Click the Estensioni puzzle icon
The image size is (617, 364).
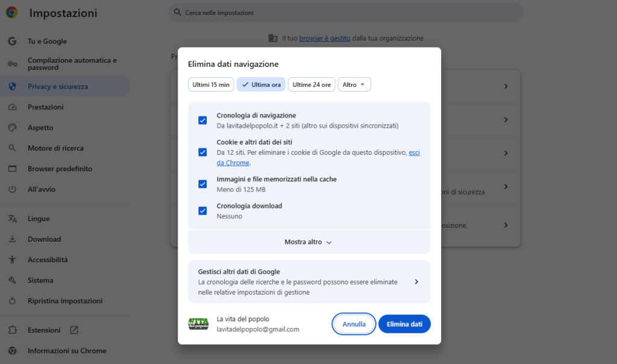click(x=12, y=330)
